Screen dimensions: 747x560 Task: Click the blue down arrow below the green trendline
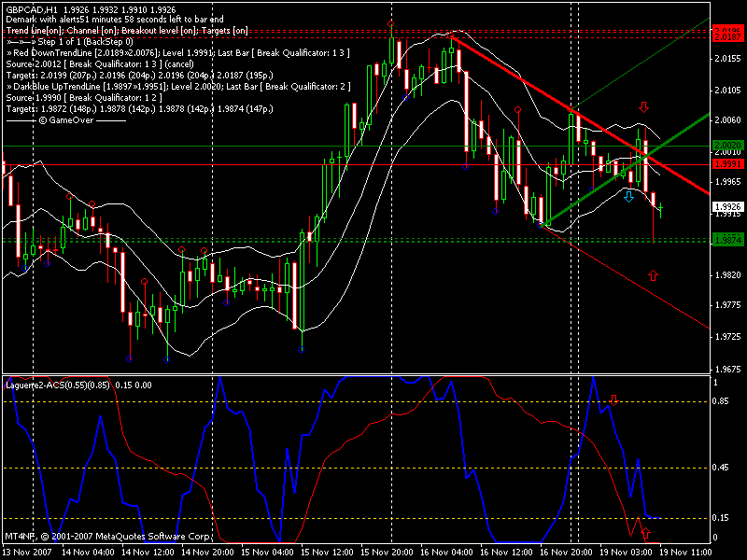coord(628,197)
